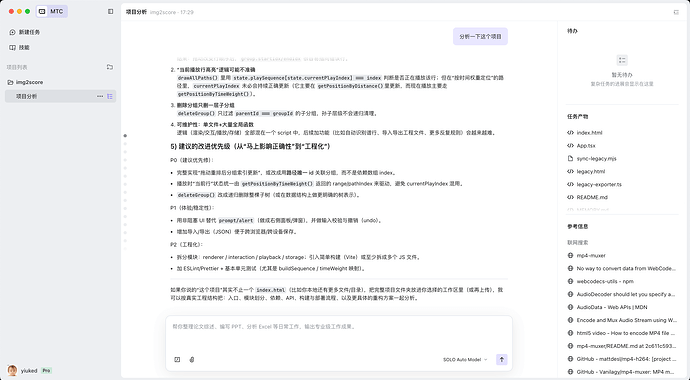Click the globe icon beside AudioData MDN
This screenshot has width=690, height=380.
(x=570, y=307)
